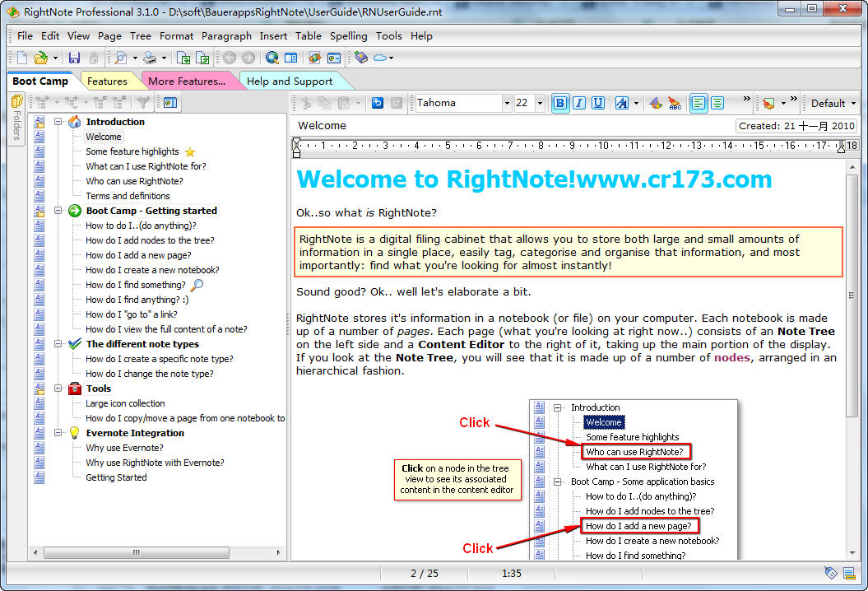Open the Paragraph menu
The image size is (868, 591).
coord(226,36)
